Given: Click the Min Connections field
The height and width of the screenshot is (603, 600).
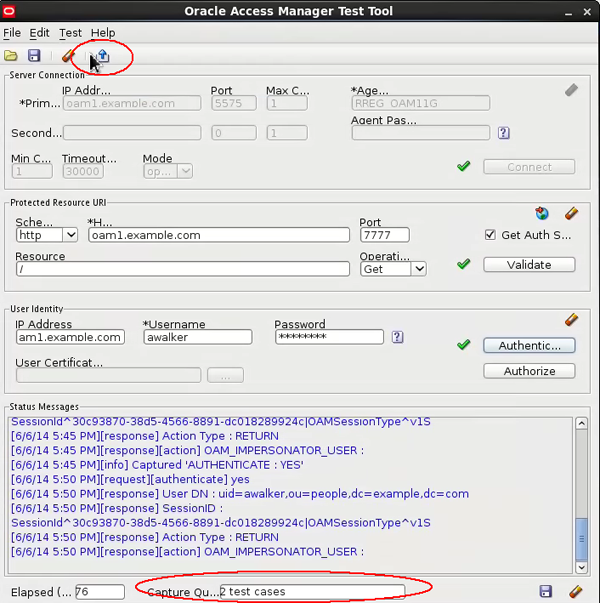Looking at the screenshot, I should (32, 171).
